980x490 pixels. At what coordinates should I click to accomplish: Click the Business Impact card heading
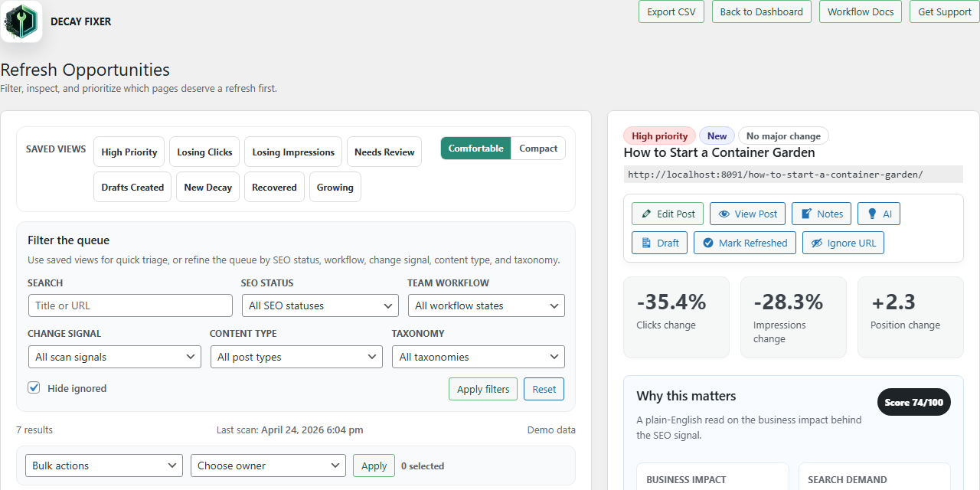pos(686,480)
